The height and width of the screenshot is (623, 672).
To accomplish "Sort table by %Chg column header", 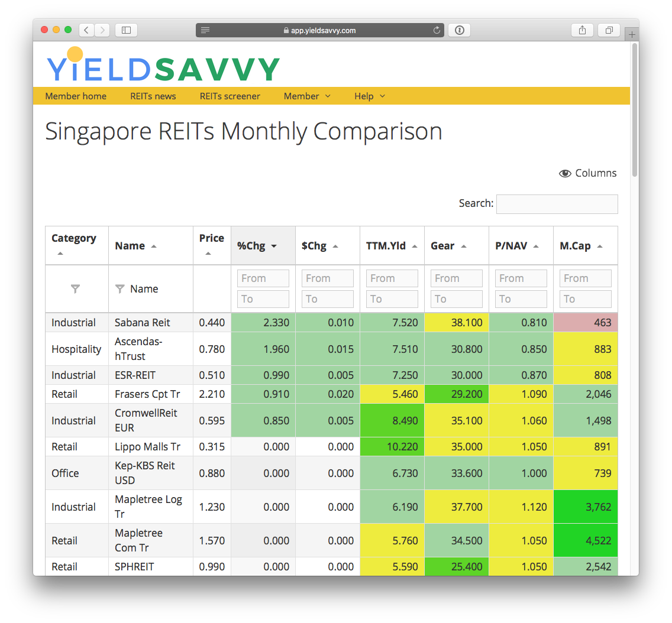I will point(257,246).
